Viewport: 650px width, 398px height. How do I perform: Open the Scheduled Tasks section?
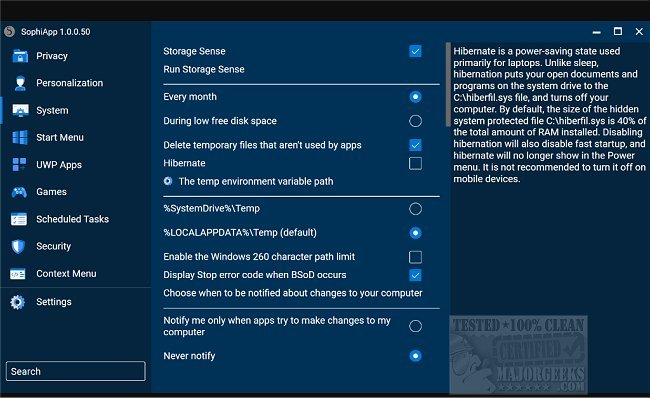[73, 219]
